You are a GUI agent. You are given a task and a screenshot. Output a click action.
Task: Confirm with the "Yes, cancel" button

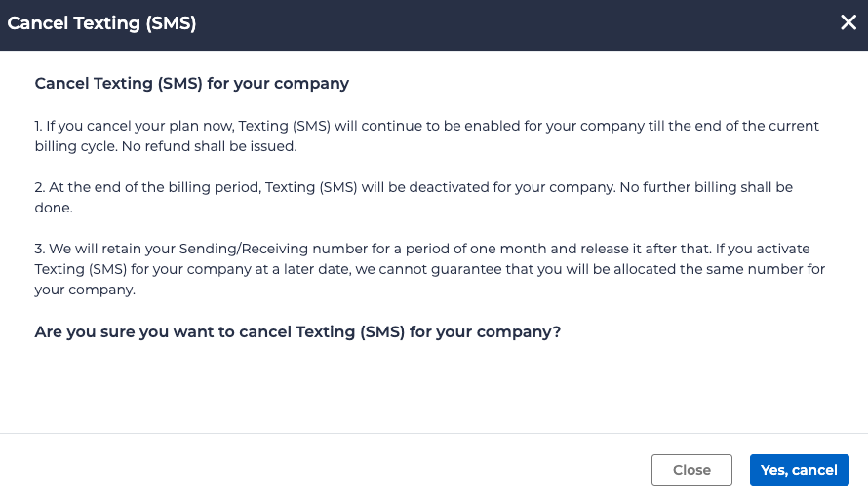pos(799,470)
